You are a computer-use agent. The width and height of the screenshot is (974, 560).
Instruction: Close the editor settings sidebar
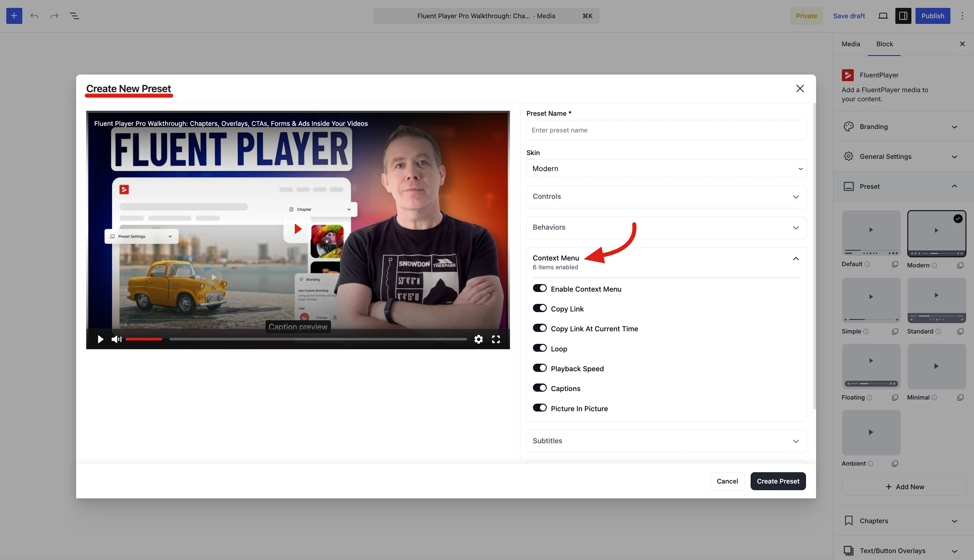pos(962,44)
